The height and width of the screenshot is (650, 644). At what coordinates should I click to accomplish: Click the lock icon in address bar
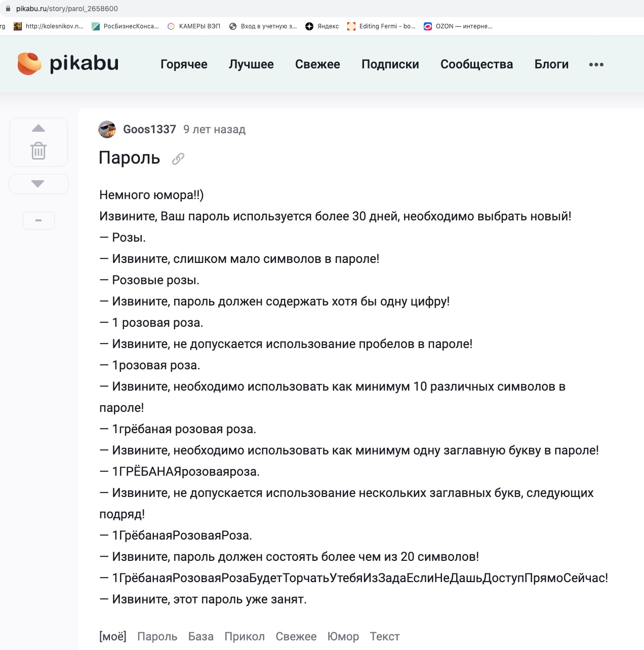pos(8,9)
